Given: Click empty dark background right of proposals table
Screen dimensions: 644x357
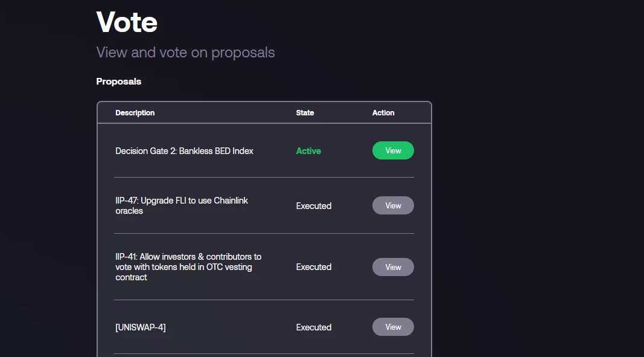Looking at the screenshot, I should (x=534, y=205).
